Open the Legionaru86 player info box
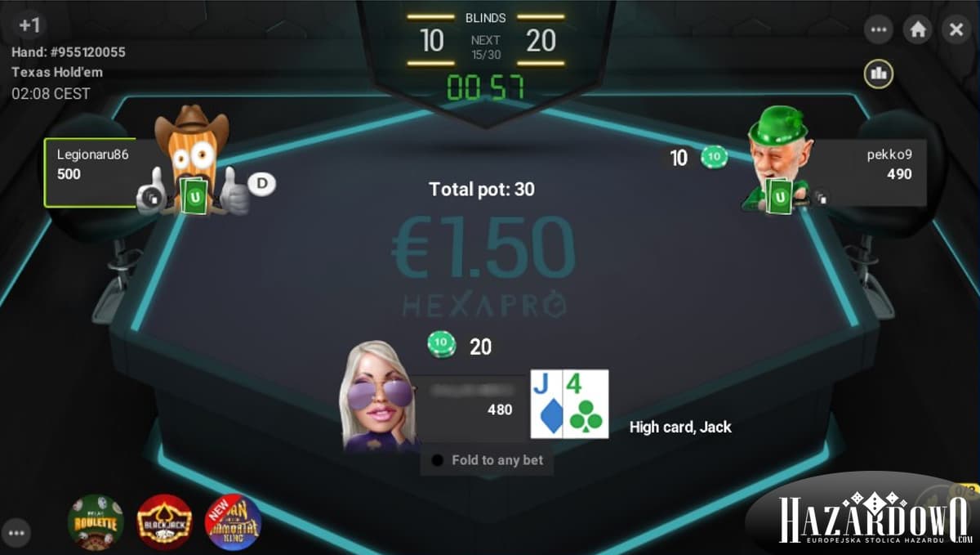 90,172
